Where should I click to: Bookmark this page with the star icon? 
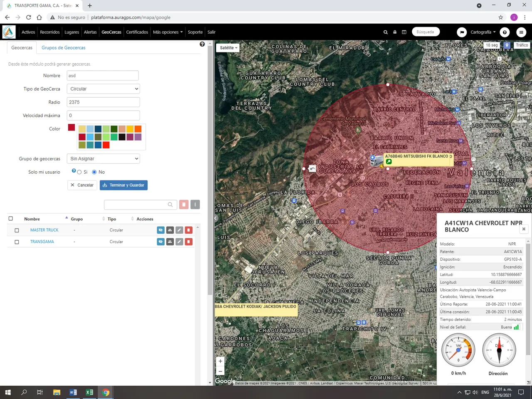pyautogui.click(x=501, y=17)
